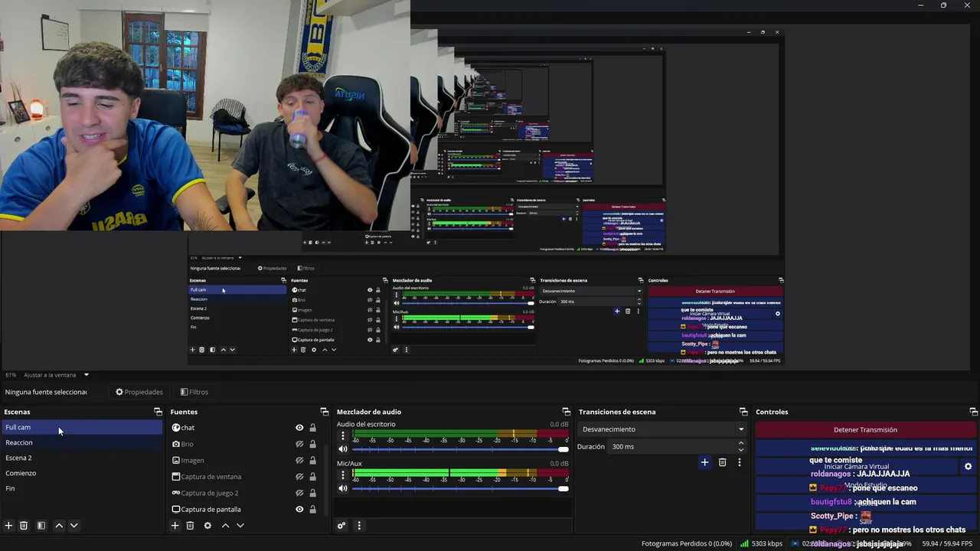The image size is (980, 551).
Task: Switch to the Comienzo scene
Action: click(81, 473)
